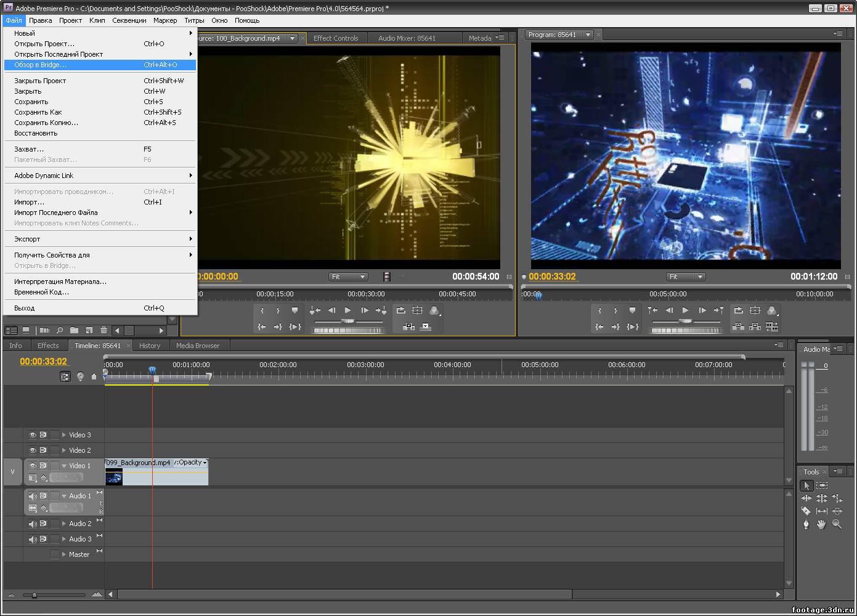Click Lift button in Program monitor
The height and width of the screenshot is (616, 857).
click(x=738, y=326)
